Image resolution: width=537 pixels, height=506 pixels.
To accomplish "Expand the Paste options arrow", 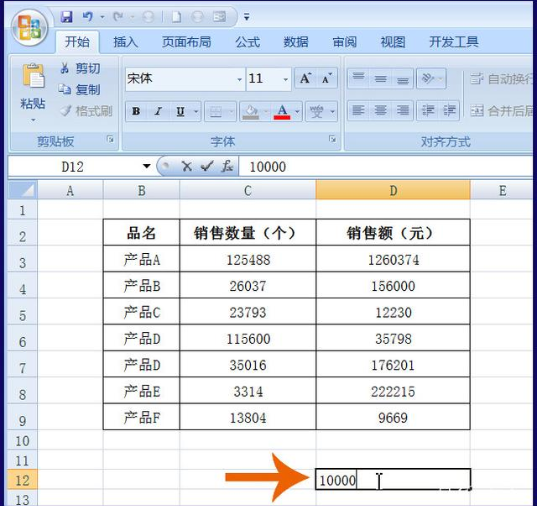I will [x=33, y=120].
